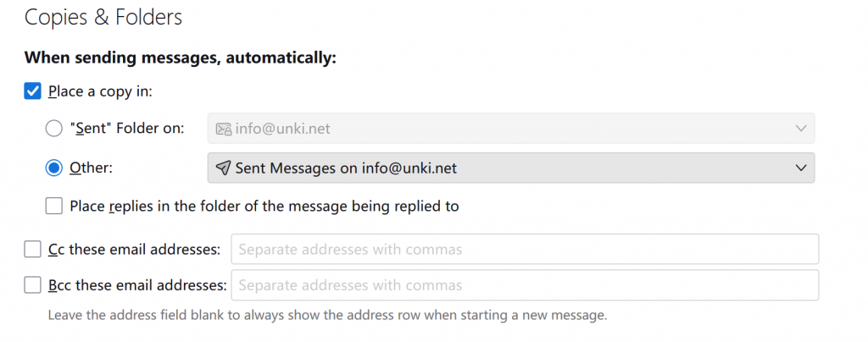
Task: Click the 'Place a copy in:' label
Action: pyautogui.click(x=100, y=91)
